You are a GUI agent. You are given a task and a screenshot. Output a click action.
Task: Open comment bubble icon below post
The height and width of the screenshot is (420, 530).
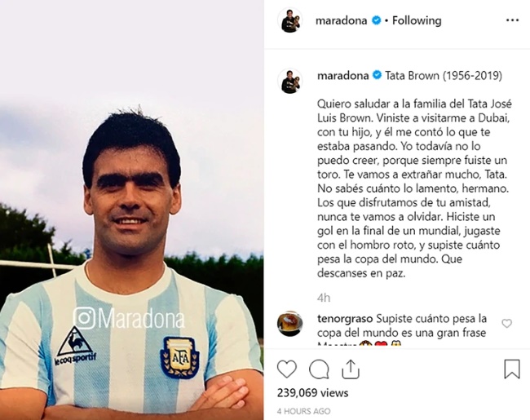(x=319, y=369)
